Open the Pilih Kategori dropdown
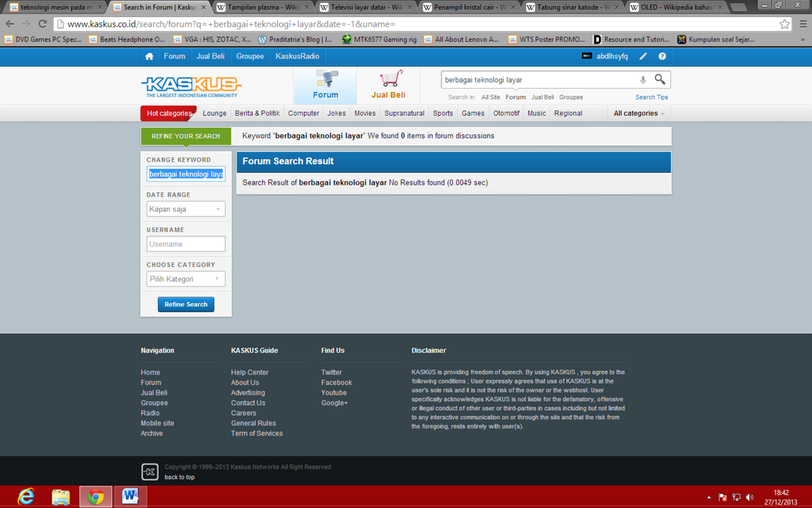The image size is (812, 508). click(x=186, y=279)
